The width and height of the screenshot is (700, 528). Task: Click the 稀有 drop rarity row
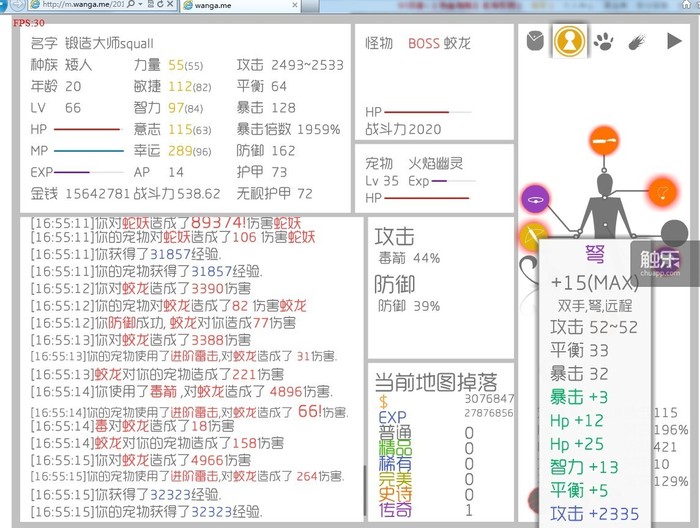(x=426, y=464)
